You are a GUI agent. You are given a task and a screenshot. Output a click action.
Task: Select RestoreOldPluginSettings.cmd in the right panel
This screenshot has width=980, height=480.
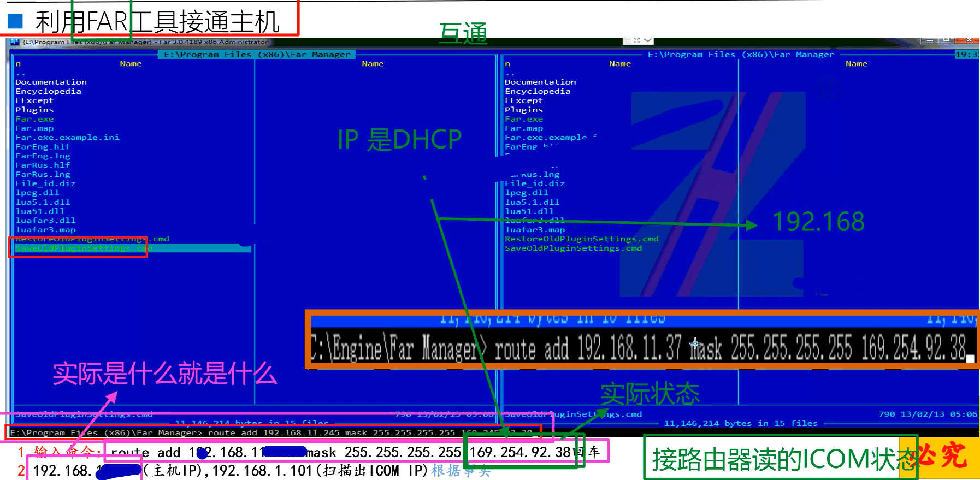tap(582, 239)
